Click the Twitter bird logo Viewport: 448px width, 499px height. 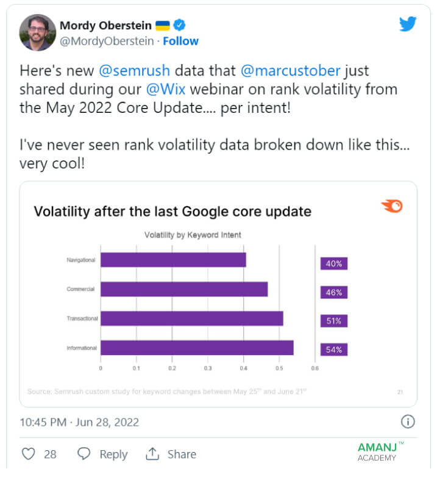click(408, 24)
